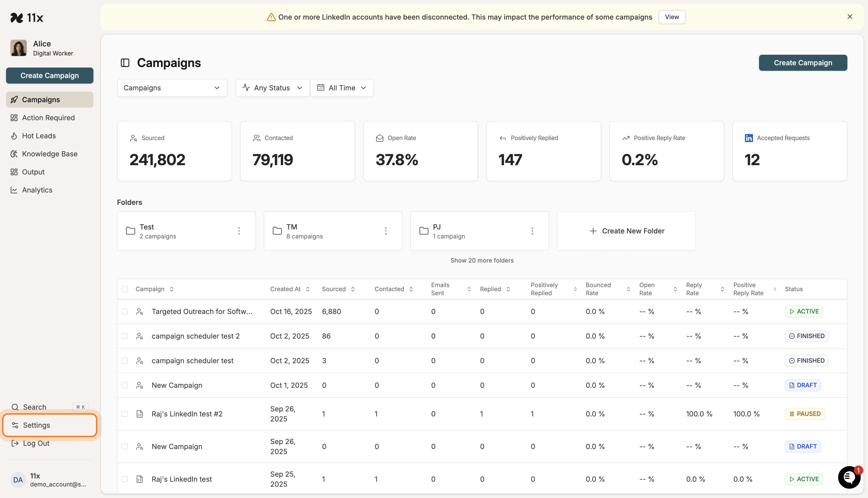The width and height of the screenshot is (868, 498).
Task: Click the 11x logo
Action: click(x=27, y=17)
